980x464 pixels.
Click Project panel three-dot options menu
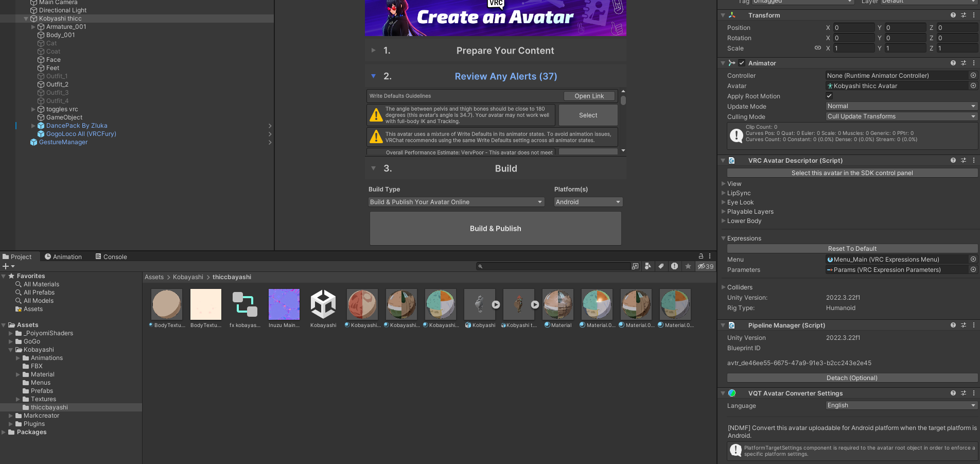pos(710,256)
